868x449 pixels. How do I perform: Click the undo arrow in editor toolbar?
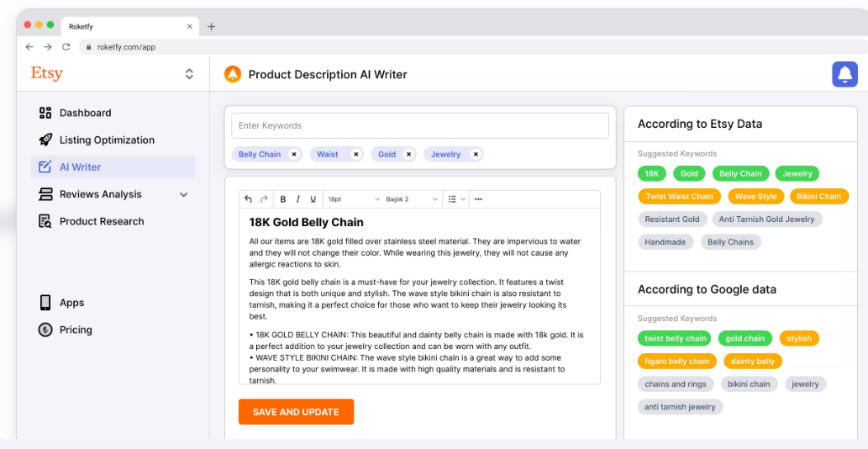pos(248,199)
